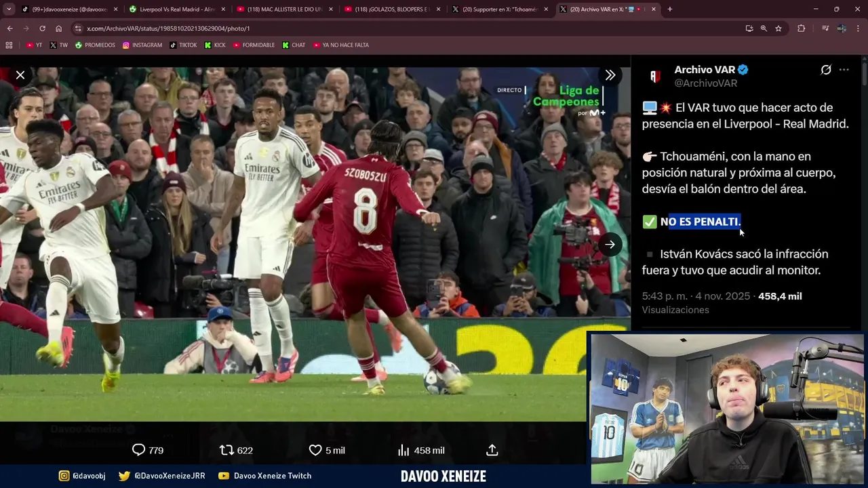This screenshot has height=488, width=868.
Task: Open the tweet's three-dot more menu
Action: tap(844, 70)
